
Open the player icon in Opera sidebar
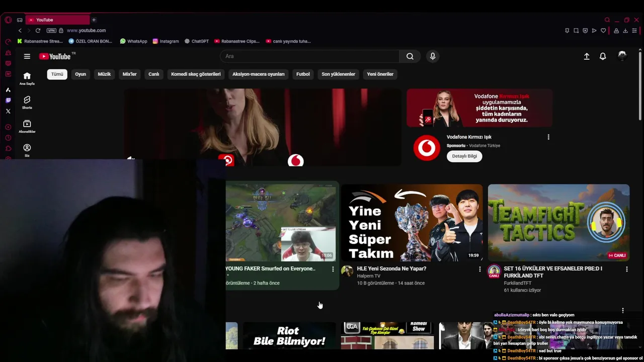tap(8, 127)
